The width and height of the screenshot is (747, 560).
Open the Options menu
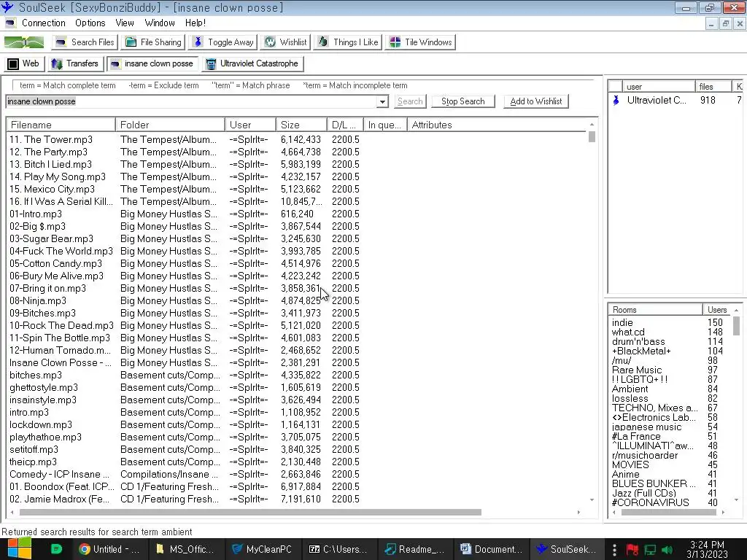[x=90, y=23]
